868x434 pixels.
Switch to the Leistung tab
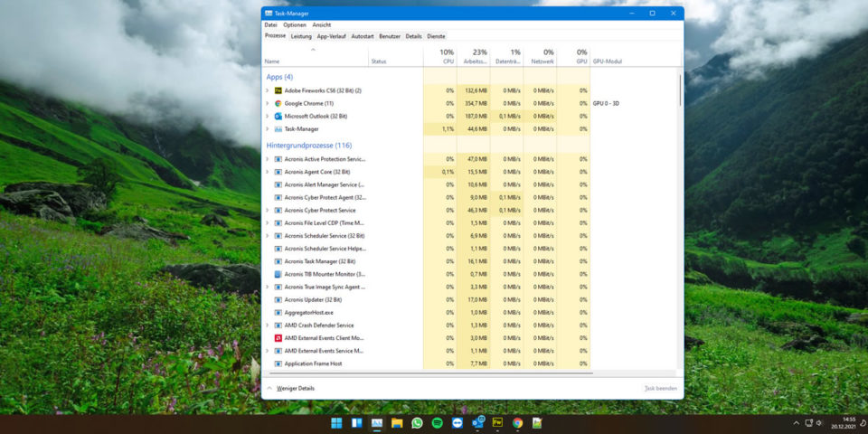(301, 36)
